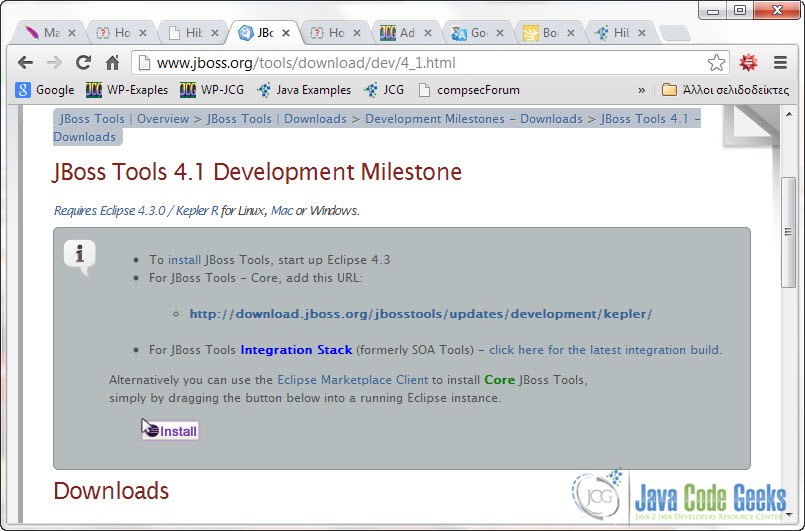Open the Java Examples bookmark
Screen dimensions: 805x531
(304, 90)
